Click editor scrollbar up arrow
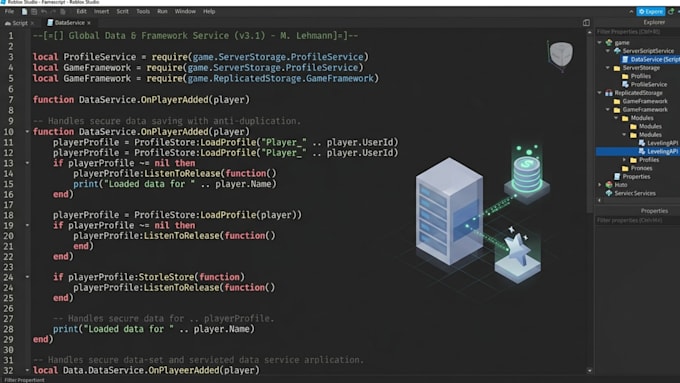This screenshot has height=383, width=680. tap(589, 32)
